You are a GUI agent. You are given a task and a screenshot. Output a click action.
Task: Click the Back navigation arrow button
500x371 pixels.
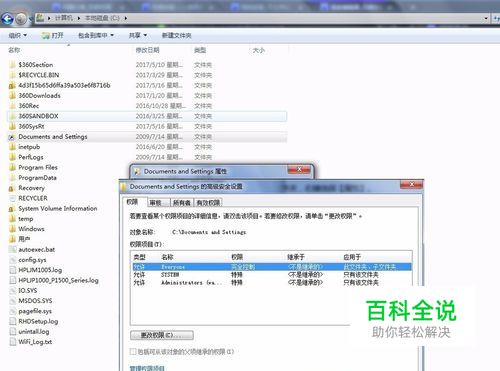pos(7,19)
